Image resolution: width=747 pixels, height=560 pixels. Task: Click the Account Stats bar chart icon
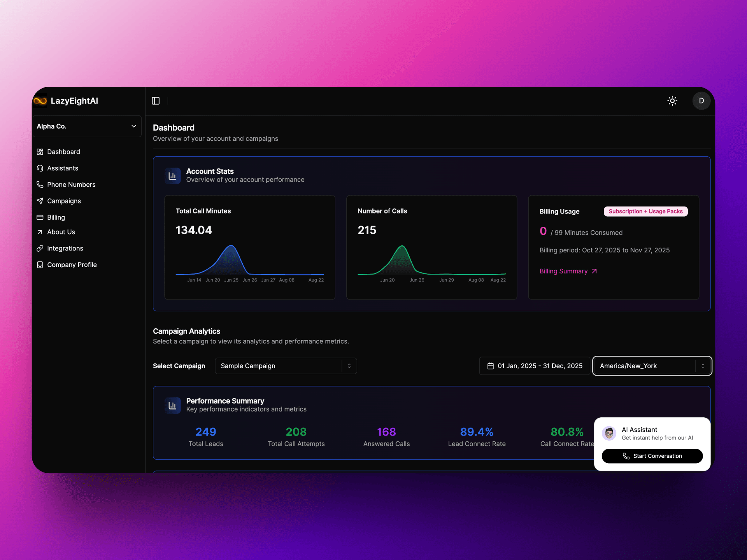pyautogui.click(x=172, y=176)
